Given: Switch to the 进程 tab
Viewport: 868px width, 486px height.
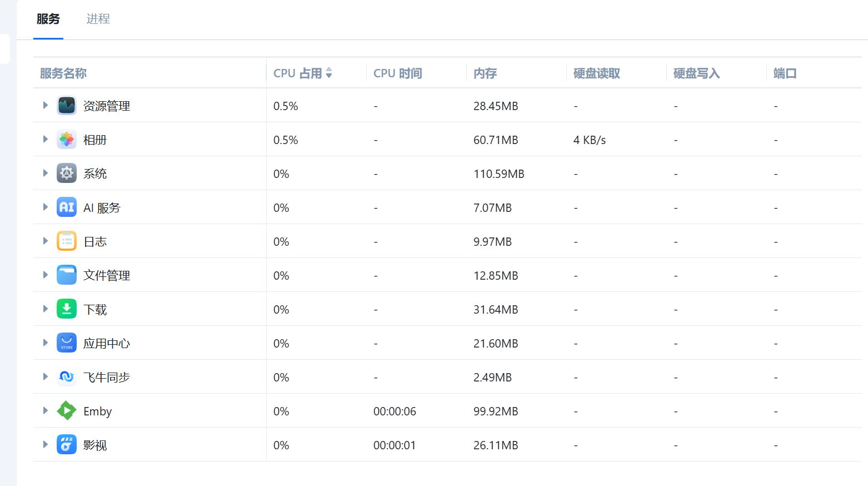Looking at the screenshot, I should point(98,19).
